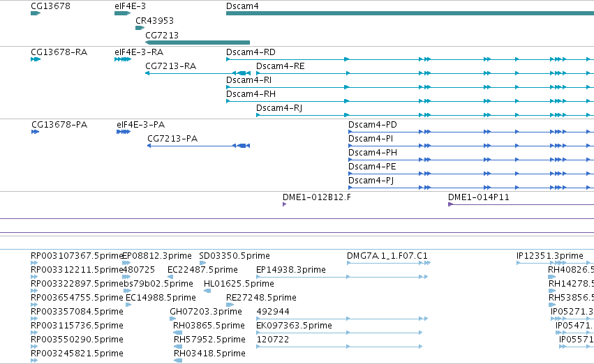Viewport: 594px width, 364px height.
Task: Select the RH14278 EST label
Action: (x=571, y=284)
